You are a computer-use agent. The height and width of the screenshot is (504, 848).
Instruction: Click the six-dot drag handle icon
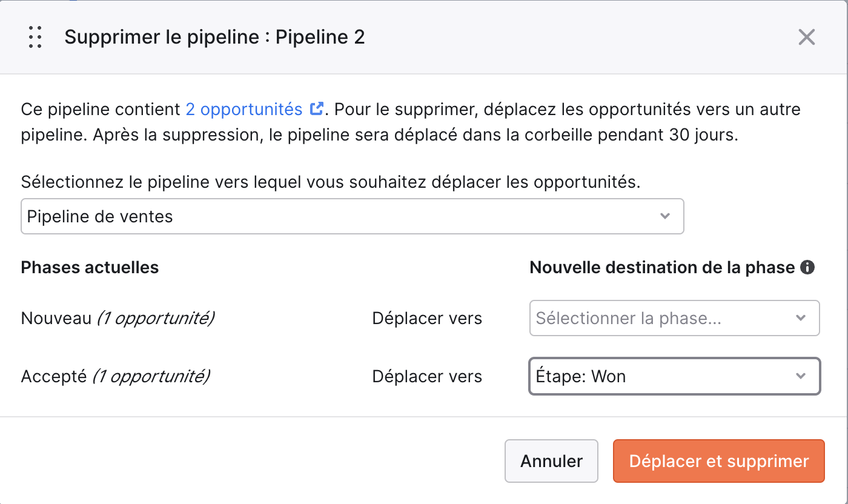coord(35,38)
